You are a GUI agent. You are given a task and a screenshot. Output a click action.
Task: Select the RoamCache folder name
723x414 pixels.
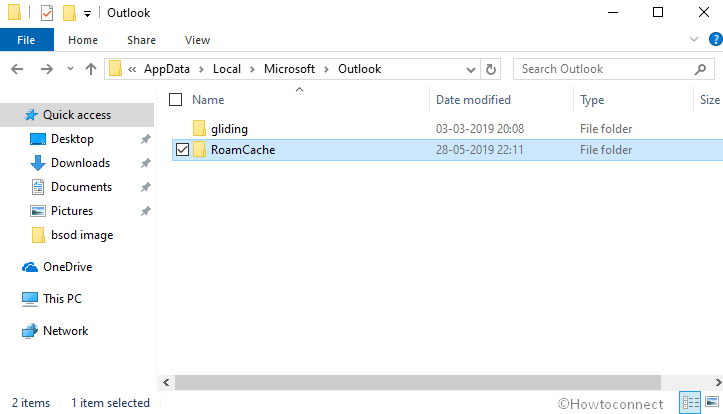[x=243, y=150]
